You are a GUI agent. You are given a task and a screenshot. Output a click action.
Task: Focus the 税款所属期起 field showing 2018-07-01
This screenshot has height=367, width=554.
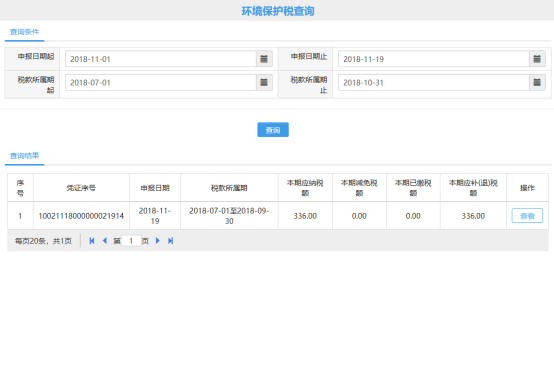[161, 83]
